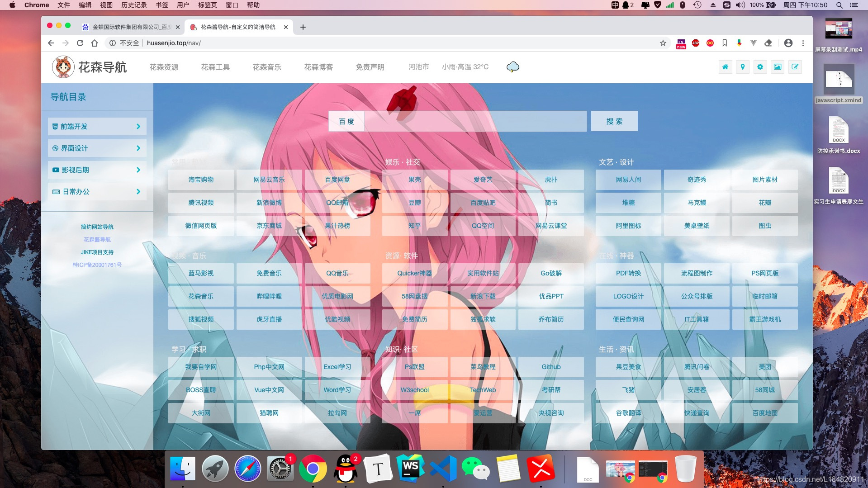Open the macOS 书签 menu
Screen dimensions: 868x488
point(162,5)
